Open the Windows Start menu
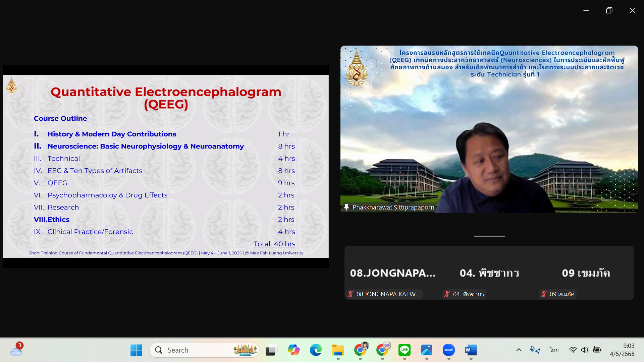The height and width of the screenshot is (362, 644). (136, 350)
